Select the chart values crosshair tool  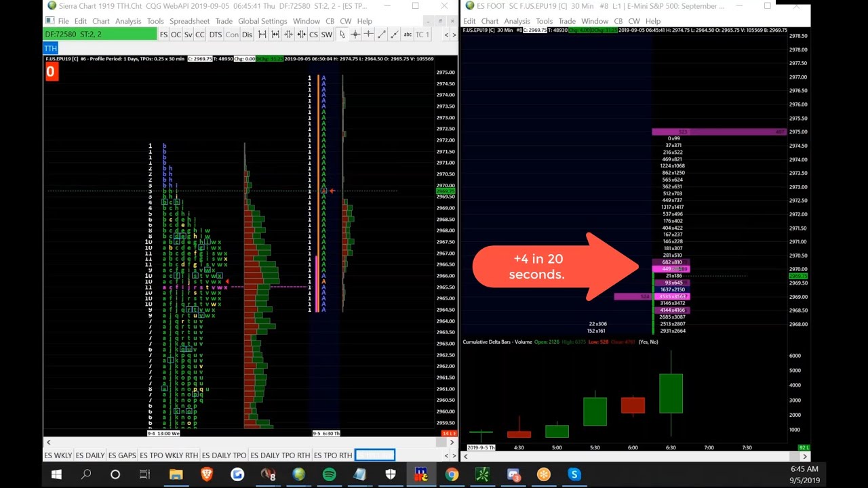[355, 35]
